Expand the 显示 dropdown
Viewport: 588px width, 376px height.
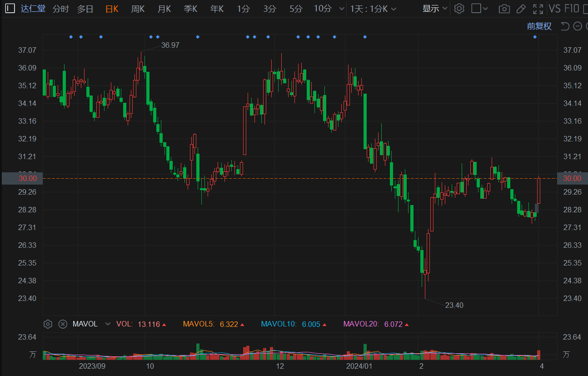point(435,9)
